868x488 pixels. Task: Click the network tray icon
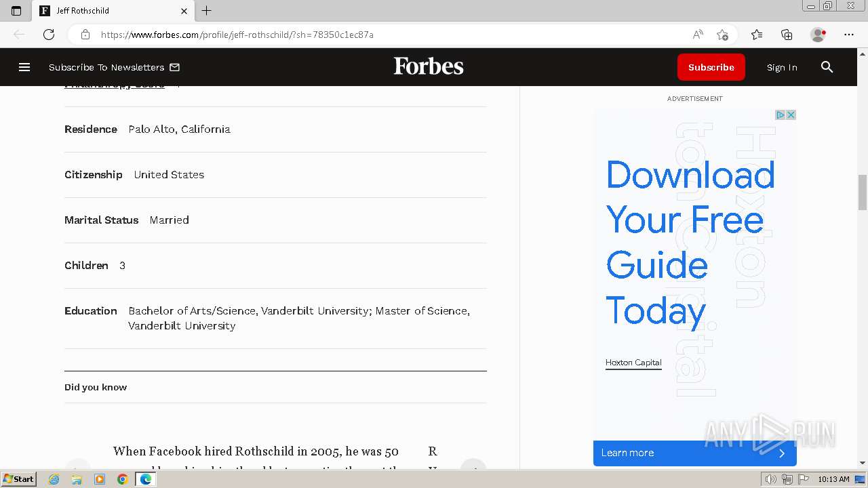pyautogui.click(x=787, y=479)
